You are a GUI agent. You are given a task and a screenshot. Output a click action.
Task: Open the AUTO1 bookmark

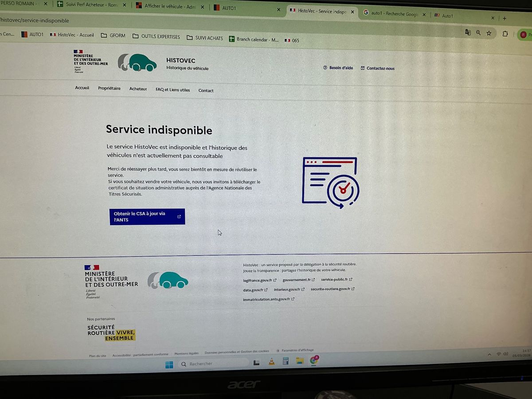32,34
